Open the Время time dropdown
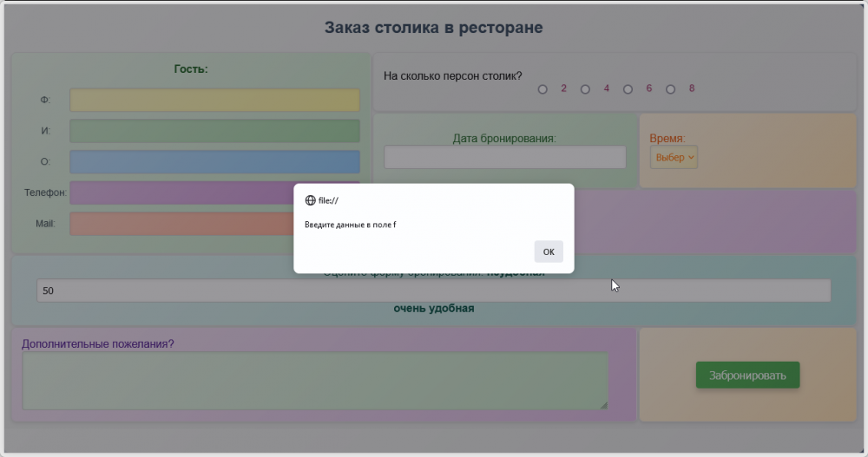Screen dimensions: 868x457 tap(674, 157)
